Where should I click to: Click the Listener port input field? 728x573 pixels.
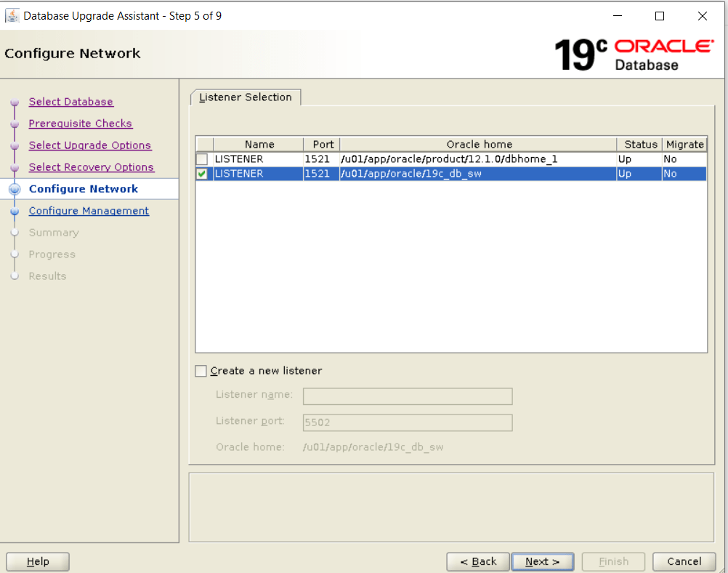(x=408, y=422)
